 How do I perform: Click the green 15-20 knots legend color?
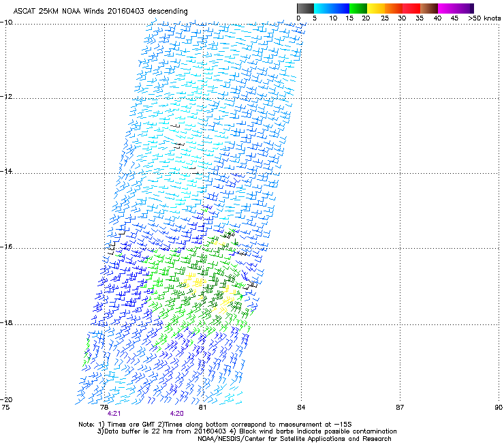click(x=358, y=8)
